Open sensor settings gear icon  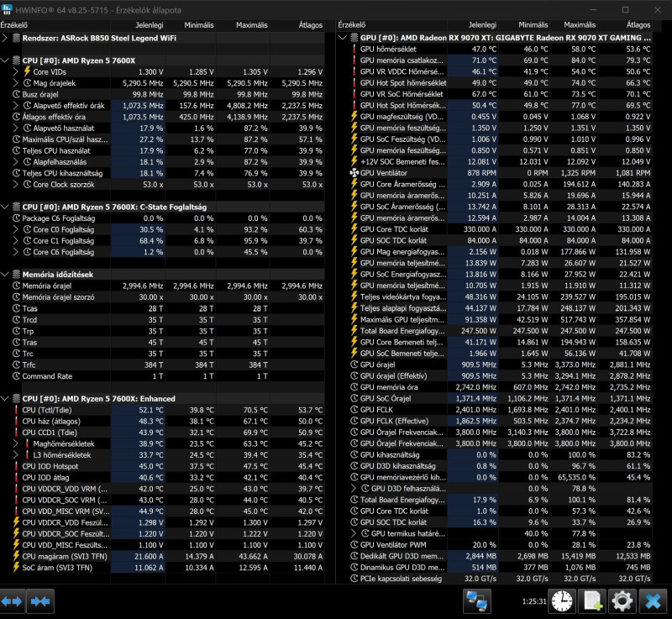[622, 601]
